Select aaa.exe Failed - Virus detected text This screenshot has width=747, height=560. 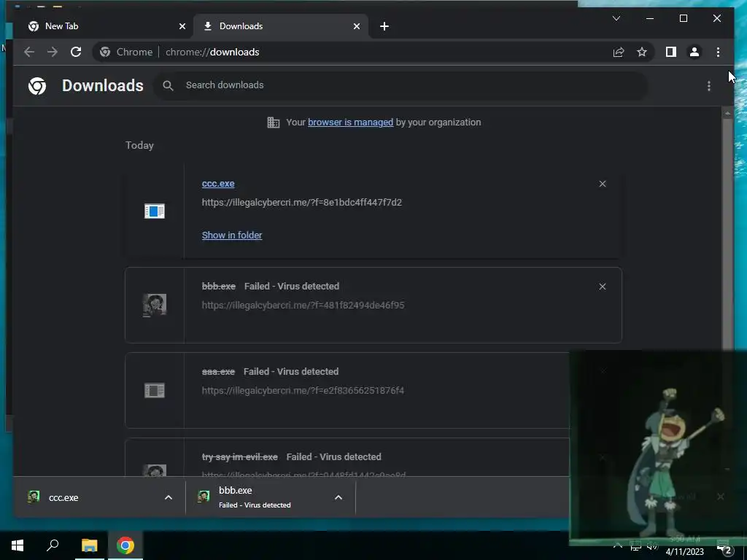click(x=290, y=371)
